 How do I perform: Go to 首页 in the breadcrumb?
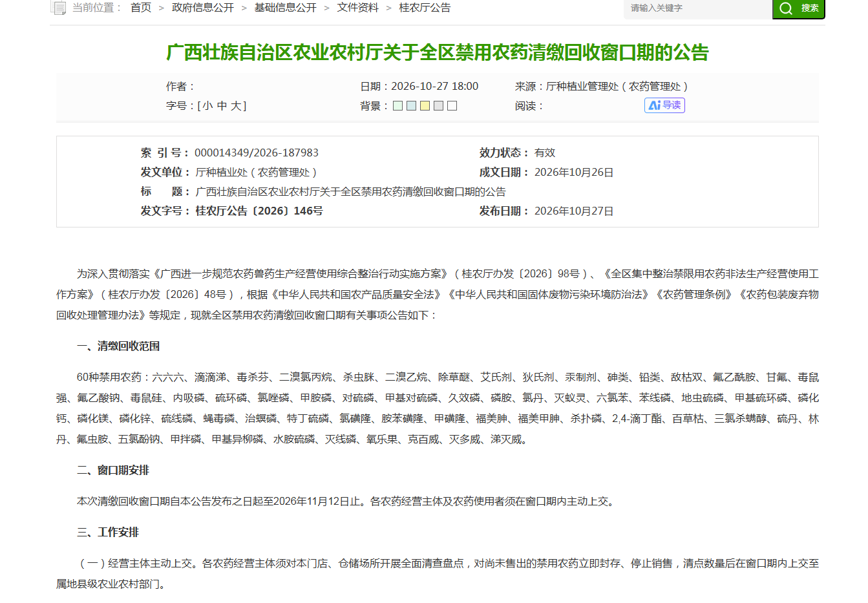141,8
